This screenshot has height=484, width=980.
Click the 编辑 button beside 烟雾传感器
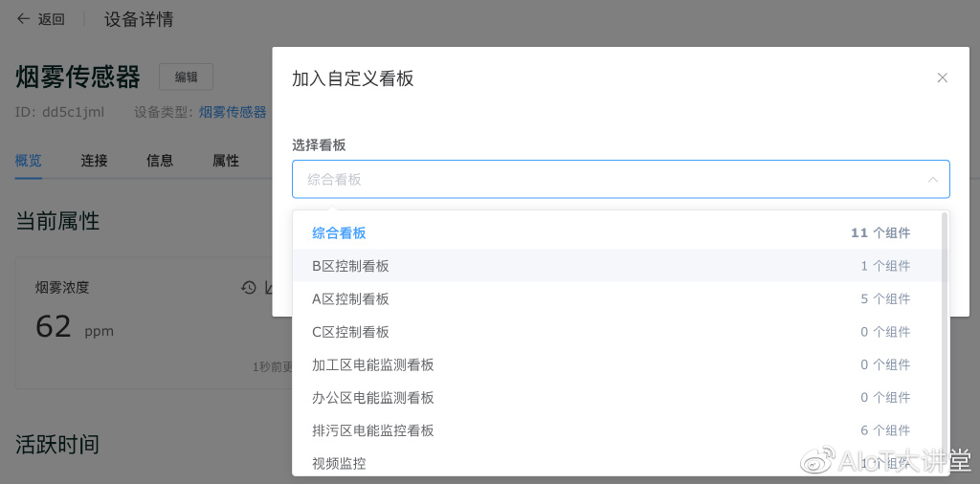(x=187, y=77)
